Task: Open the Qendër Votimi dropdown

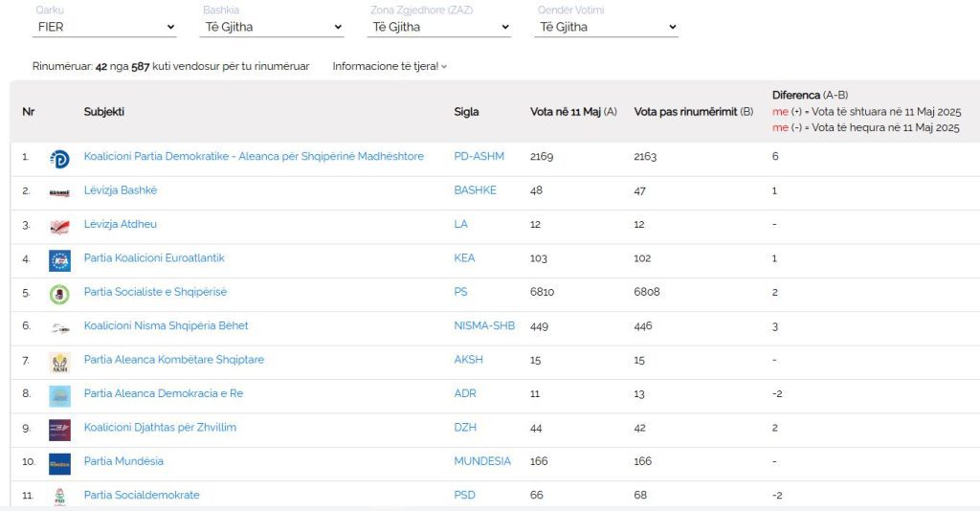Action: tap(608, 27)
